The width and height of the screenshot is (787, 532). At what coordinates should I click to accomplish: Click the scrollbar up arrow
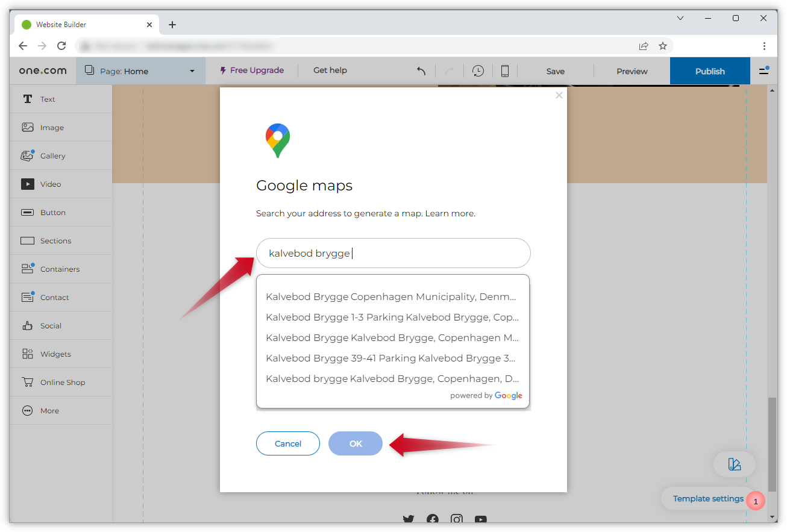[x=773, y=90]
